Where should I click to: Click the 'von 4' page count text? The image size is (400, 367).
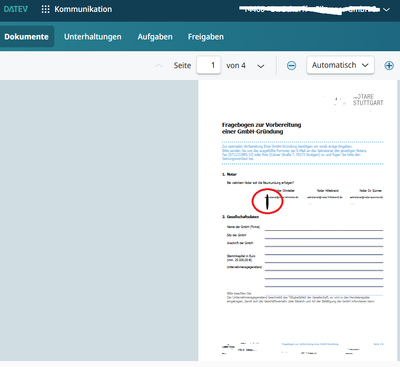(x=236, y=66)
